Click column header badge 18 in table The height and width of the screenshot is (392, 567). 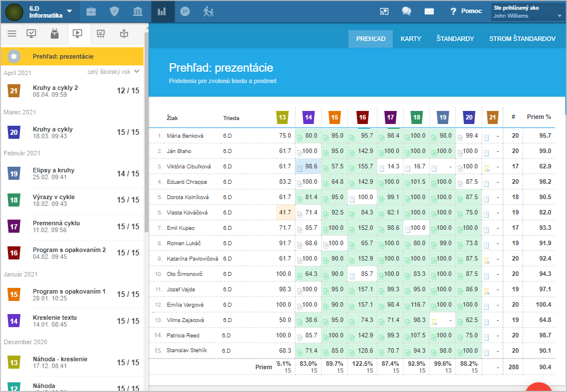pos(417,117)
